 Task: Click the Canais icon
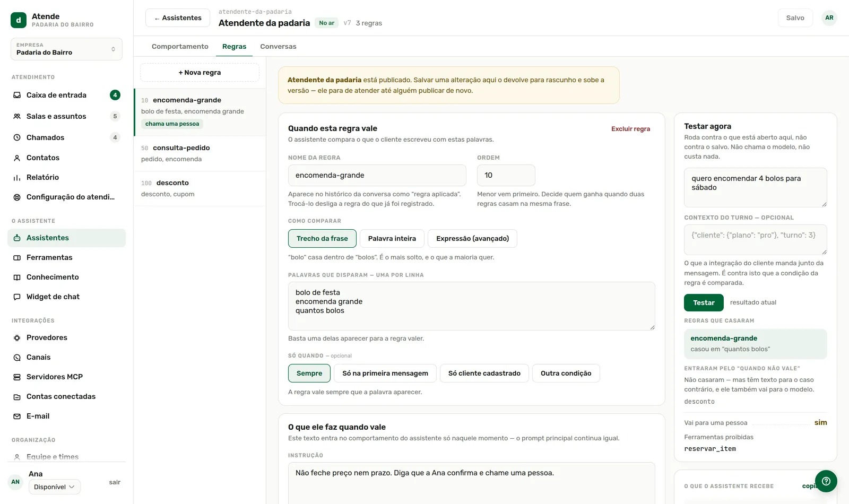[17, 357]
